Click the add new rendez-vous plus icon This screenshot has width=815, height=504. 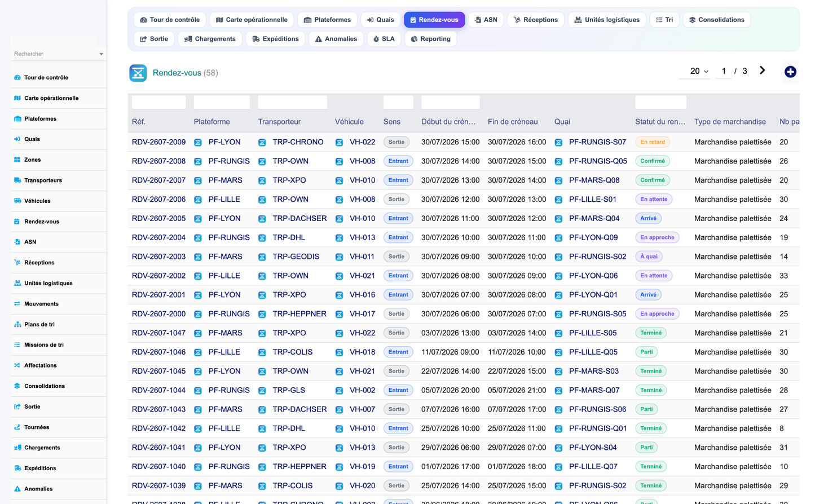pos(790,72)
